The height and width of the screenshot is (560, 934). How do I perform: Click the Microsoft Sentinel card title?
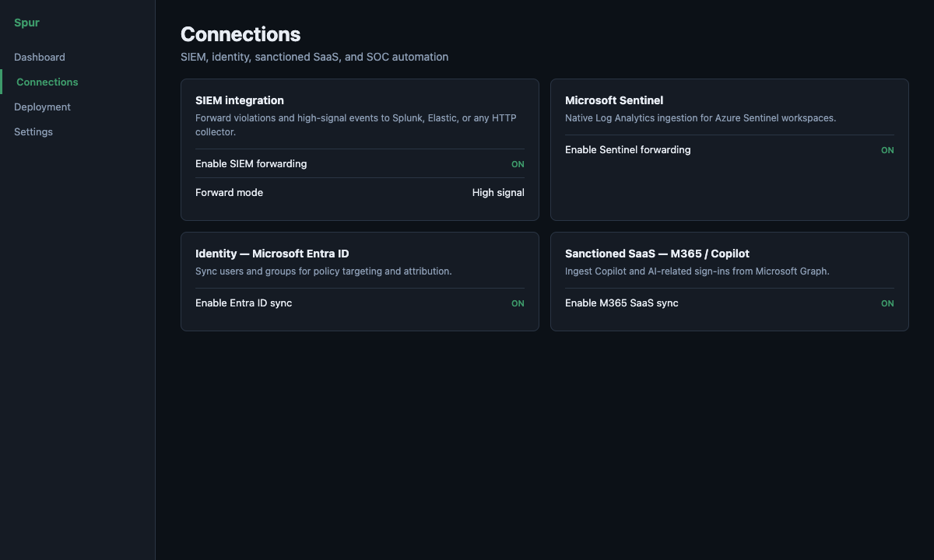pyautogui.click(x=614, y=100)
